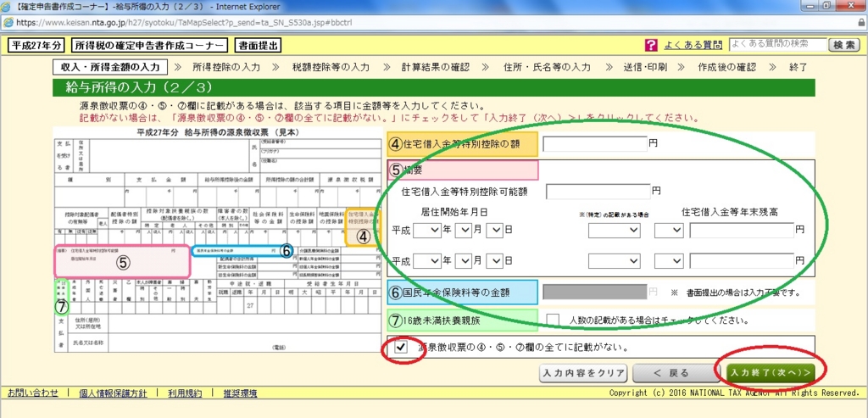Open second row (特定) dropdown
The image size is (868, 418).
(x=614, y=259)
